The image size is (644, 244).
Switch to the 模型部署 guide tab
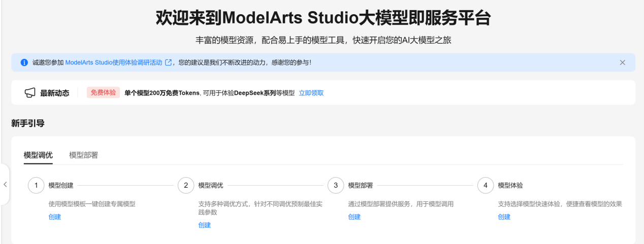click(84, 155)
